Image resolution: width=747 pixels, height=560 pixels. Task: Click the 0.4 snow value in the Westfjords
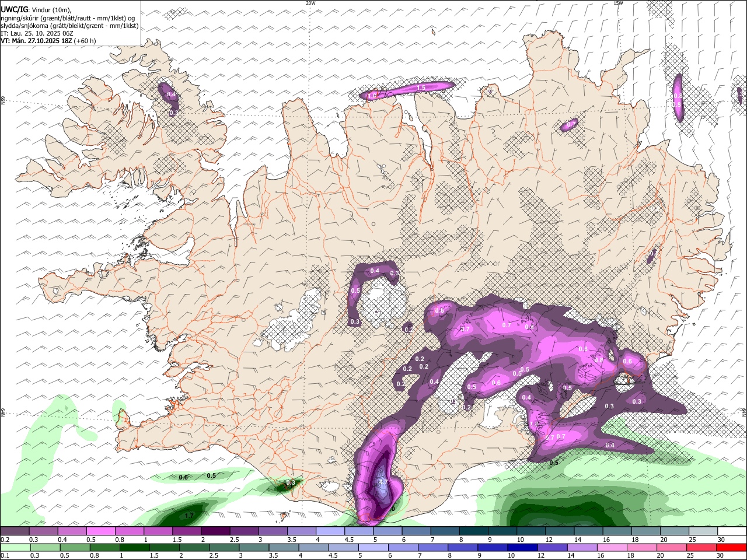(171, 94)
